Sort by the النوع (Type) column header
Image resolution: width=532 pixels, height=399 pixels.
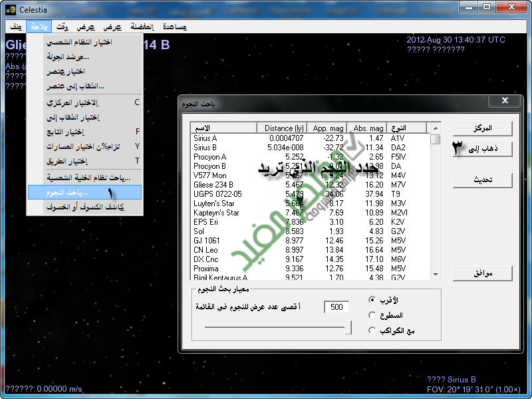pos(406,128)
